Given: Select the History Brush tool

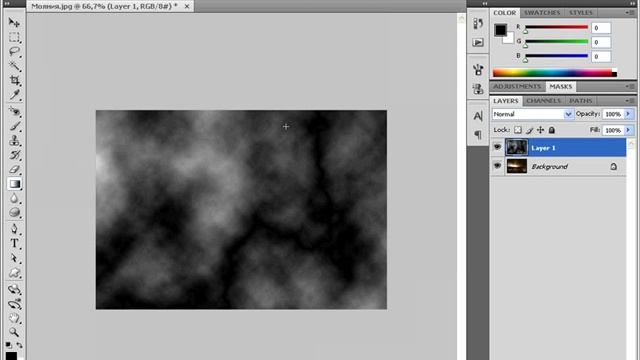Looking at the screenshot, I should click(14, 155).
